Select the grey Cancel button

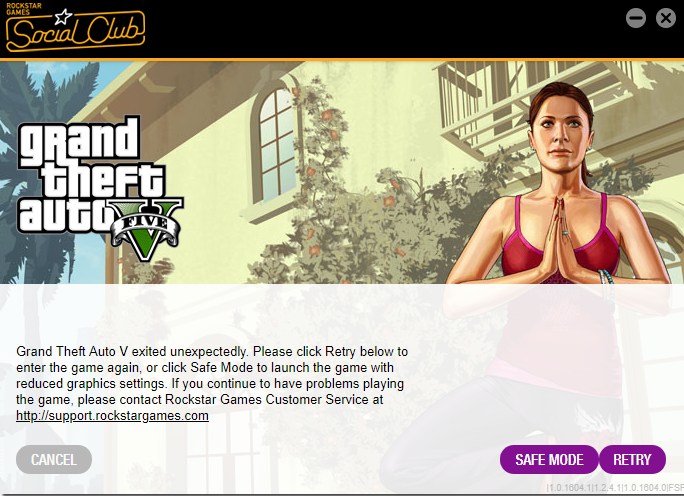tap(54, 459)
